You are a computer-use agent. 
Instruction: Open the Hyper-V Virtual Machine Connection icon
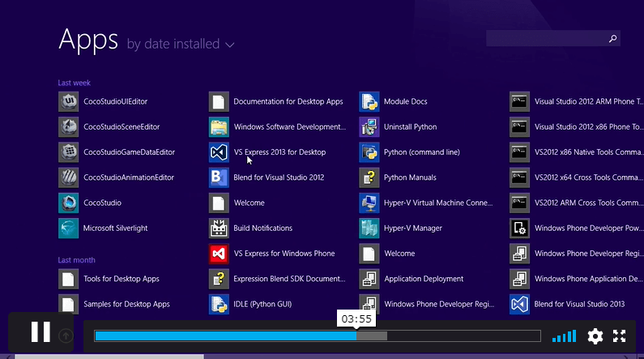(x=369, y=203)
